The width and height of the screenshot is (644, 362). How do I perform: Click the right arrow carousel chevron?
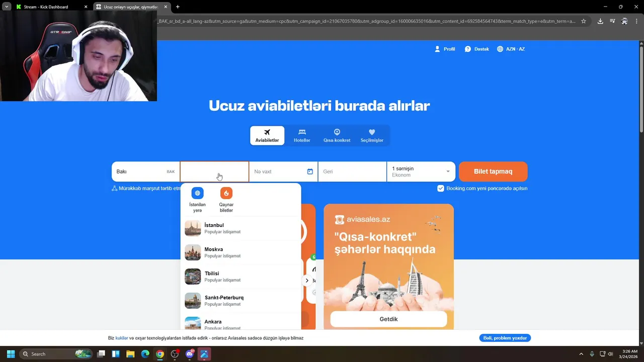[307, 281]
